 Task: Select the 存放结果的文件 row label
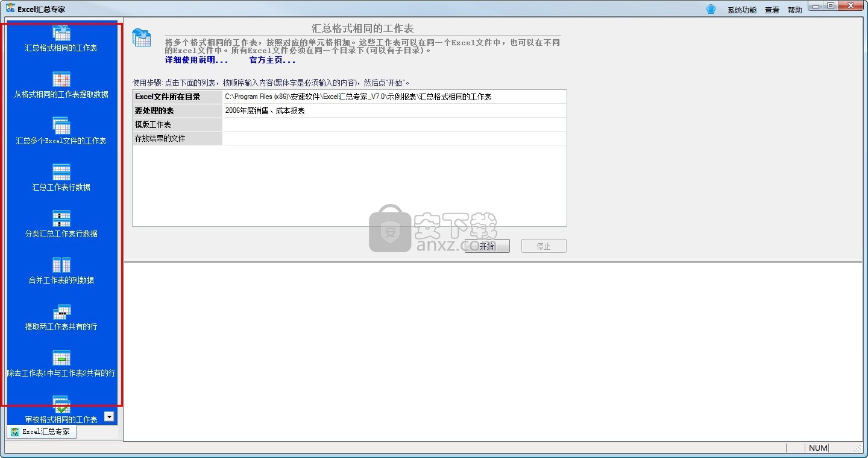click(x=178, y=138)
